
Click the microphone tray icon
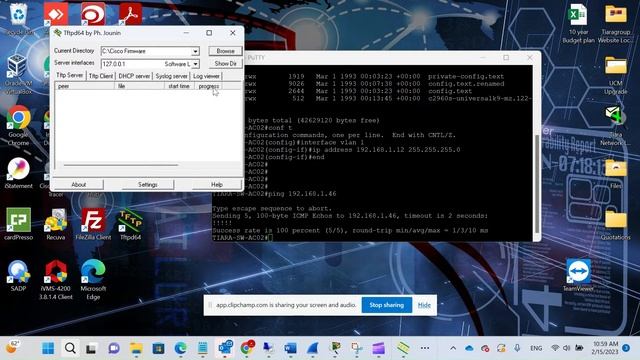[517, 348]
